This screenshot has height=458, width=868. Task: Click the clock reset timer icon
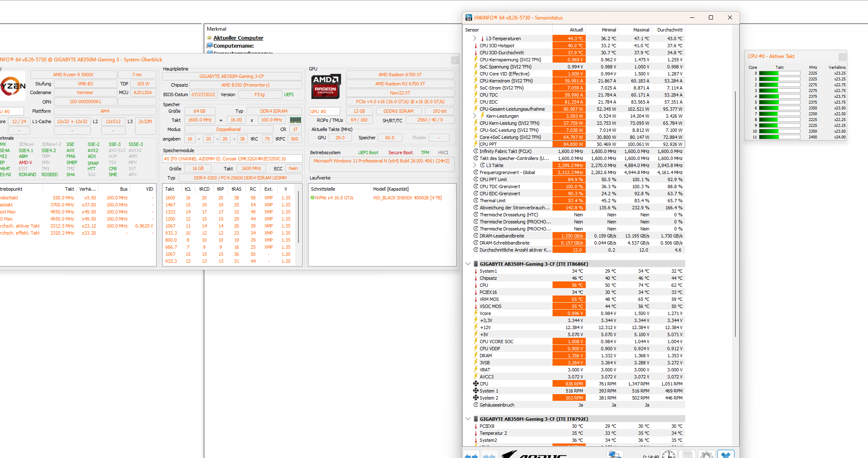pyautogui.click(x=669, y=455)
